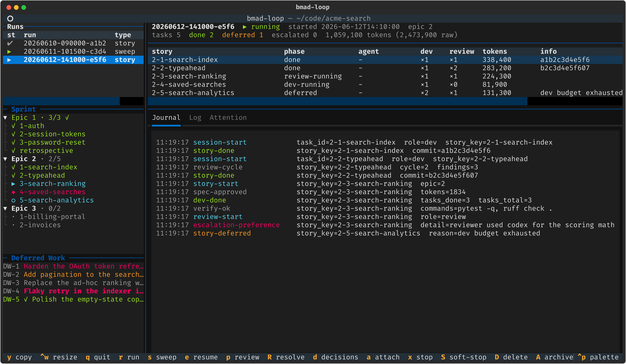The width and height of the screenshot is (626, 364).
Task: Click the escalation-preference journal entry
Action: (385, 225)
